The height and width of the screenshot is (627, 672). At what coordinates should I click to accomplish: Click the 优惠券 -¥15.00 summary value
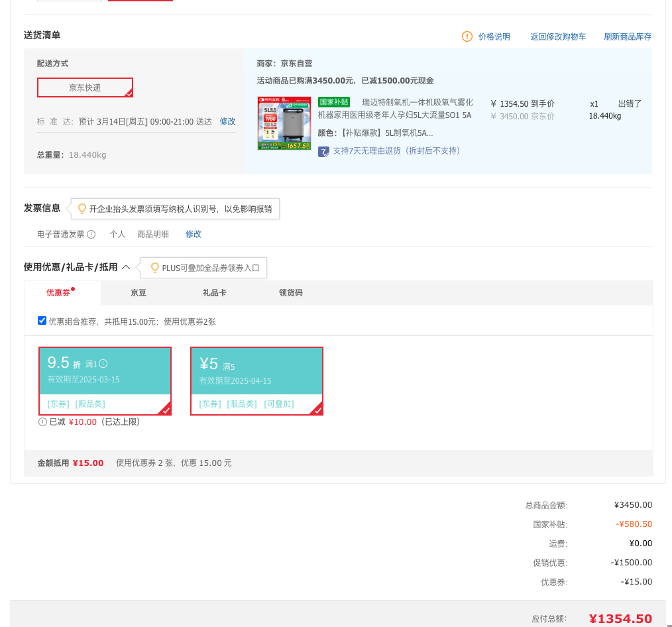(x=636, y=581)
